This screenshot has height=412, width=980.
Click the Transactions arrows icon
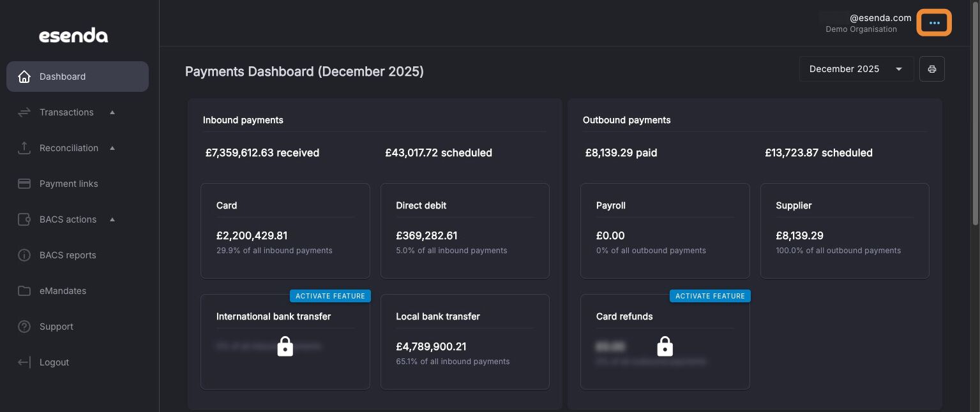pyautogui.click(x=24, y=112)
